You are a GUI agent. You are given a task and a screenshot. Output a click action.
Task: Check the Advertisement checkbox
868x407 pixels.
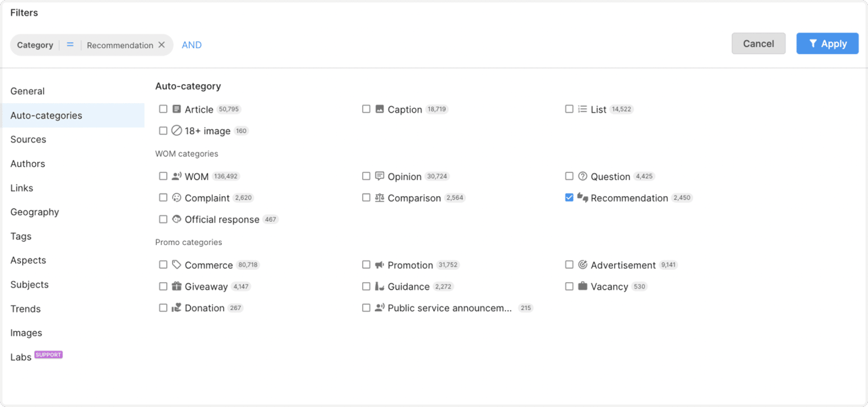(570, 265)
